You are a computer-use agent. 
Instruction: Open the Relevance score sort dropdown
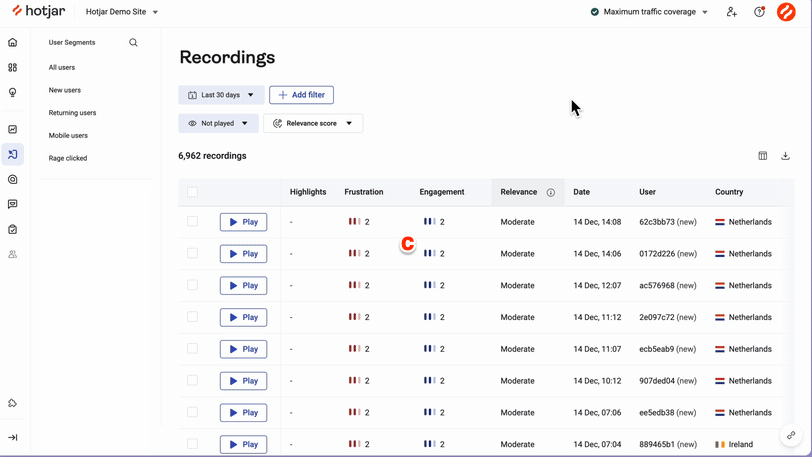coord(313,123)
